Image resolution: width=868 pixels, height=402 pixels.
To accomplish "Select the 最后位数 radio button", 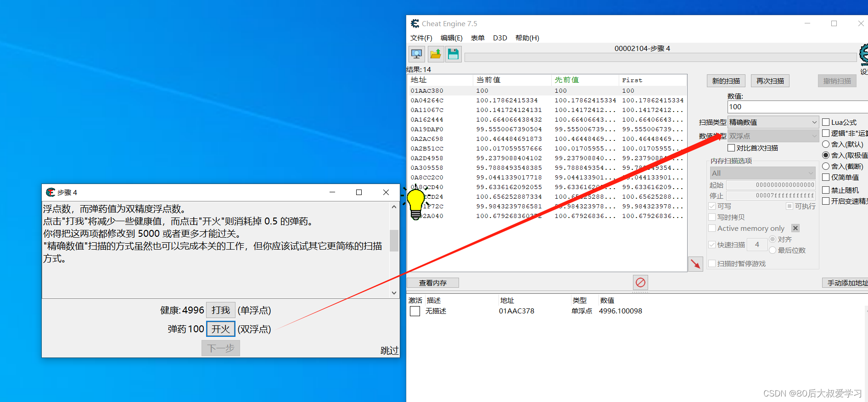I will [773, 250].
